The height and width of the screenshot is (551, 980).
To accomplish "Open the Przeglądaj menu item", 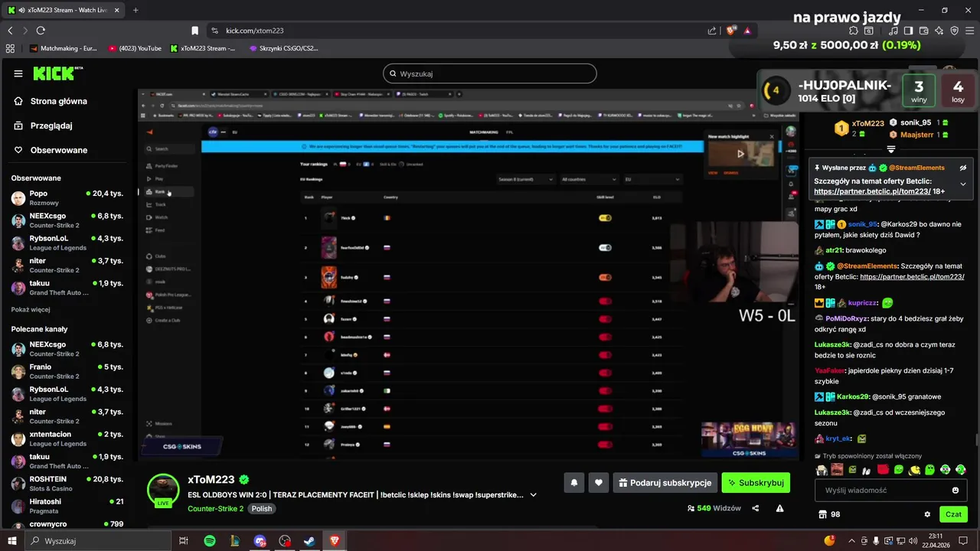I will (x=43, y=126).
